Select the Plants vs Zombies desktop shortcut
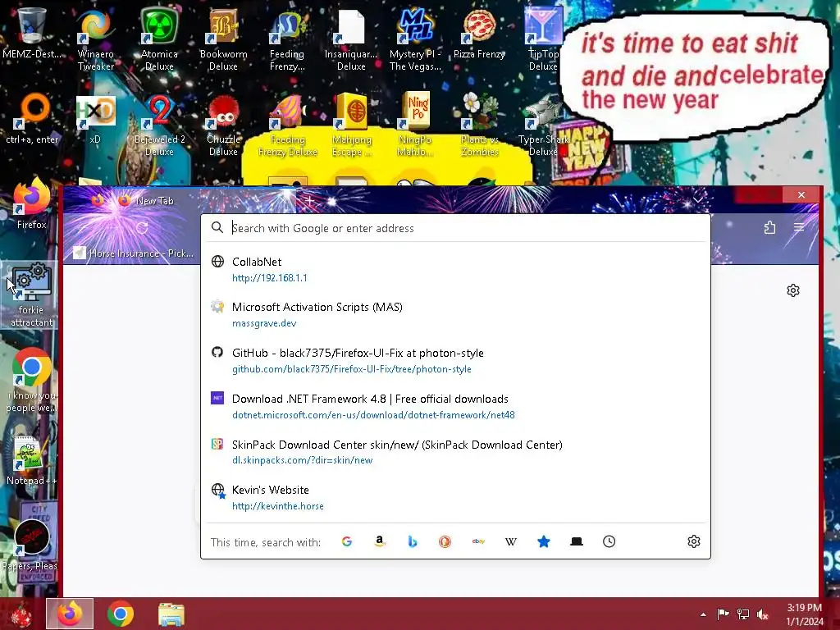Screen dimensions: 840x630 tap(479, 125)
